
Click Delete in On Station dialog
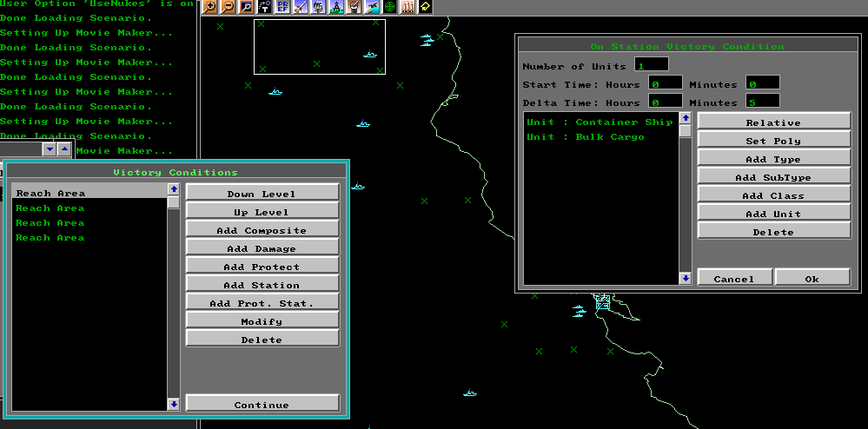coord(773,231)
